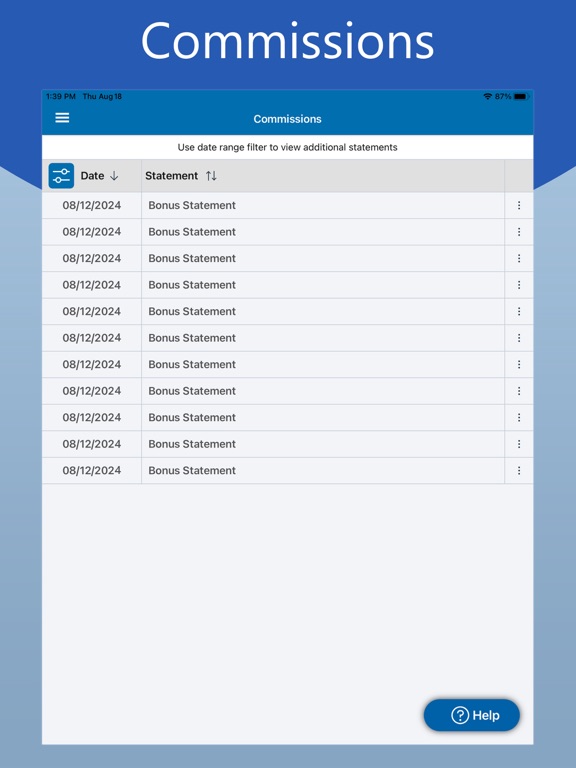
Task: Open more options for first Bonus Statement row
Action: pos(519,205)
